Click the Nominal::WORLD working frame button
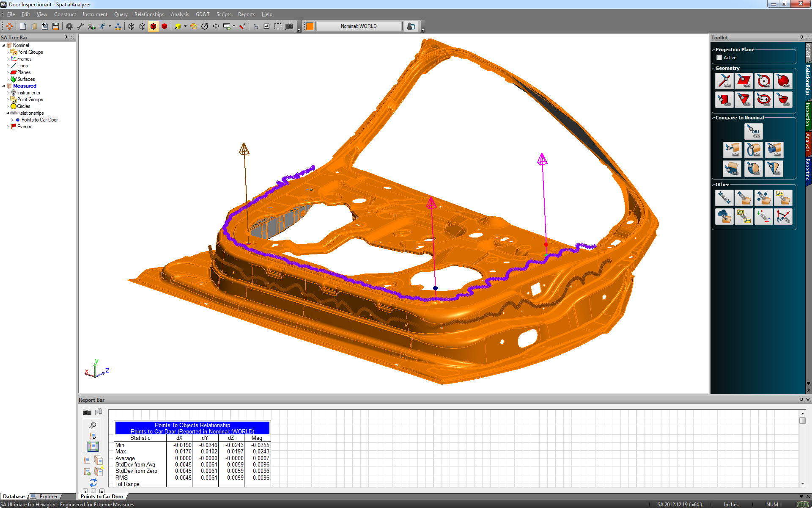The image size is (812, 508). 359,26
